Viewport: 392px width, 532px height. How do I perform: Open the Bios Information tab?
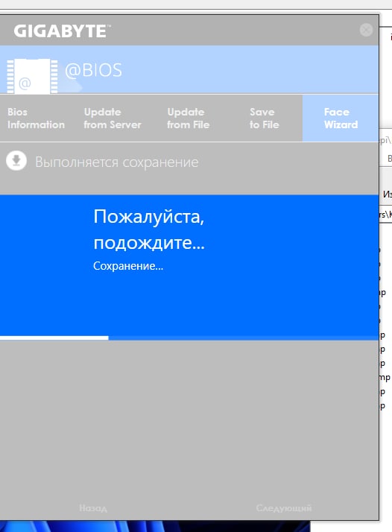[36, 118]
